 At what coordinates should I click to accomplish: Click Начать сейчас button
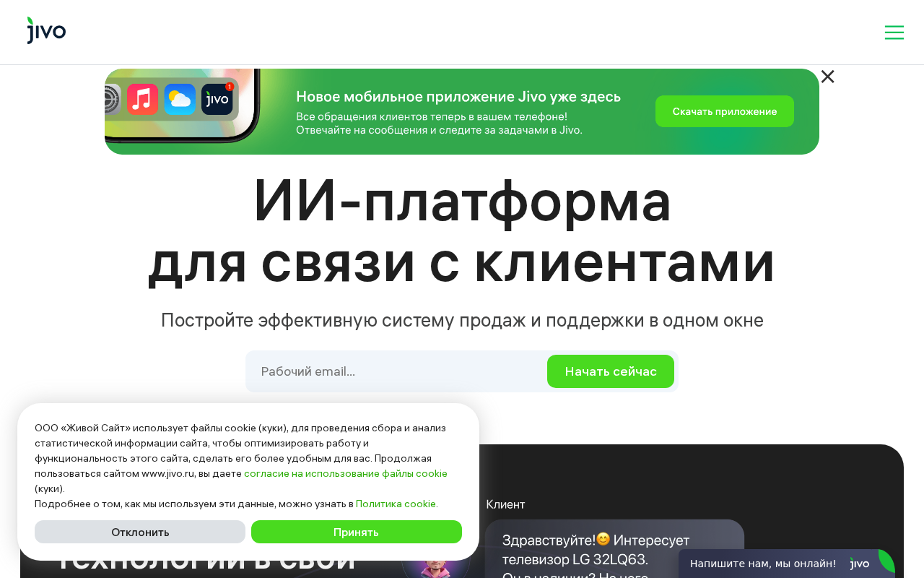[x=611, y=371]
